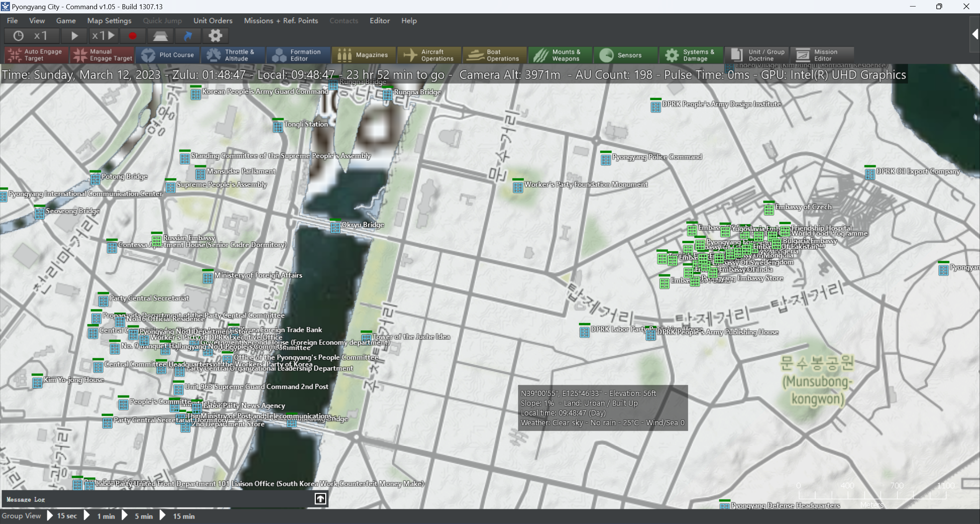The image size is (980, 524).
Task: Select Mansudae Parliament building icon
Action: point(200,173)
